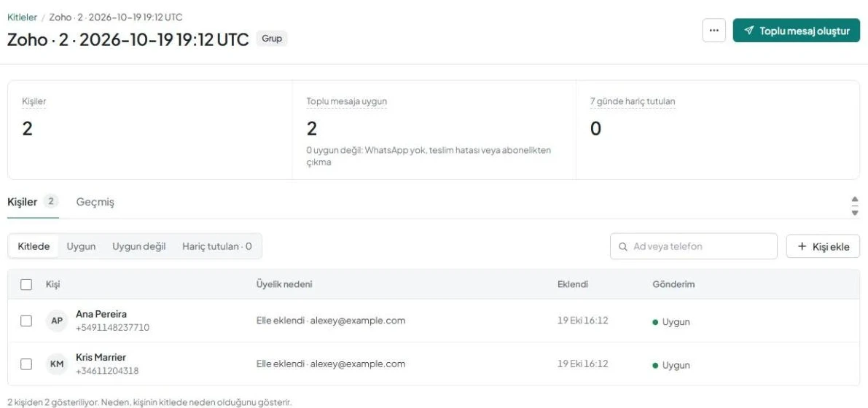Click phone number +5491148237710
This screenshot has width=868, height=408.
point(112,327)
